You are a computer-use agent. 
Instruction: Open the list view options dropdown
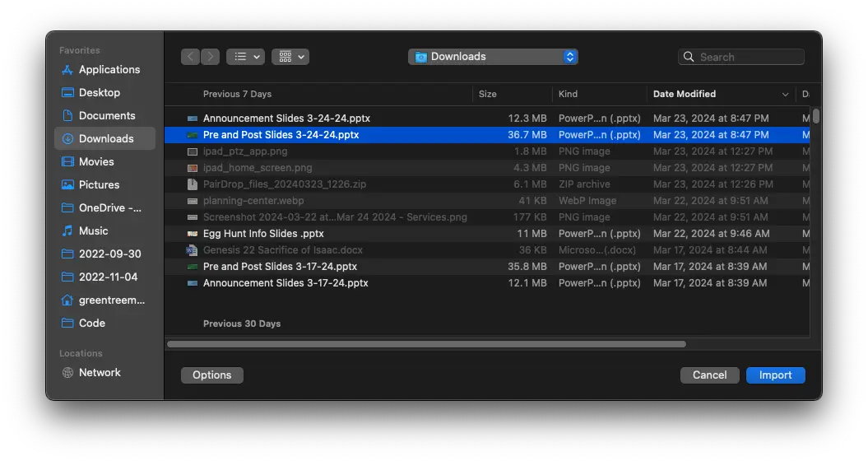tap(245, 57)
